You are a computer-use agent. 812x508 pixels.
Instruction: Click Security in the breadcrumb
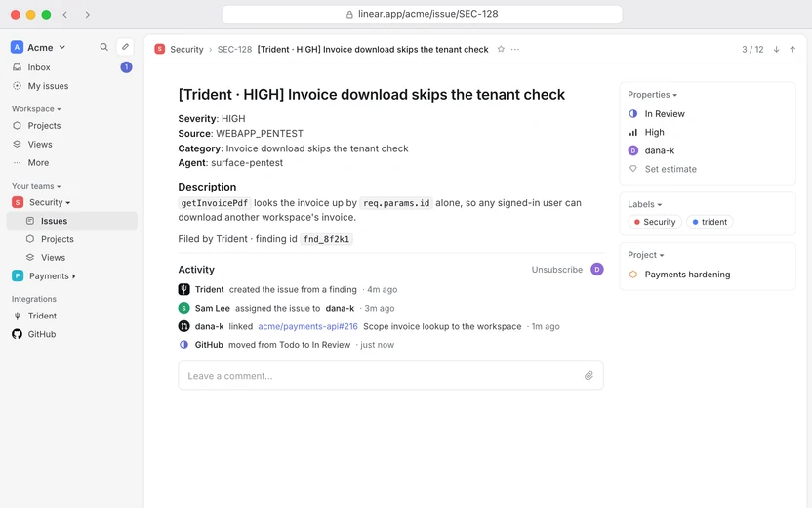186,49
